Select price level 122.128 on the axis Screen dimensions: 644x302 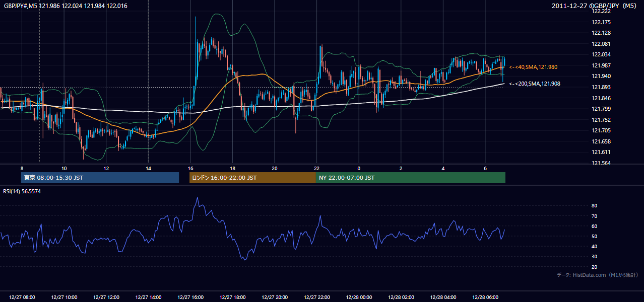point(602,33)
